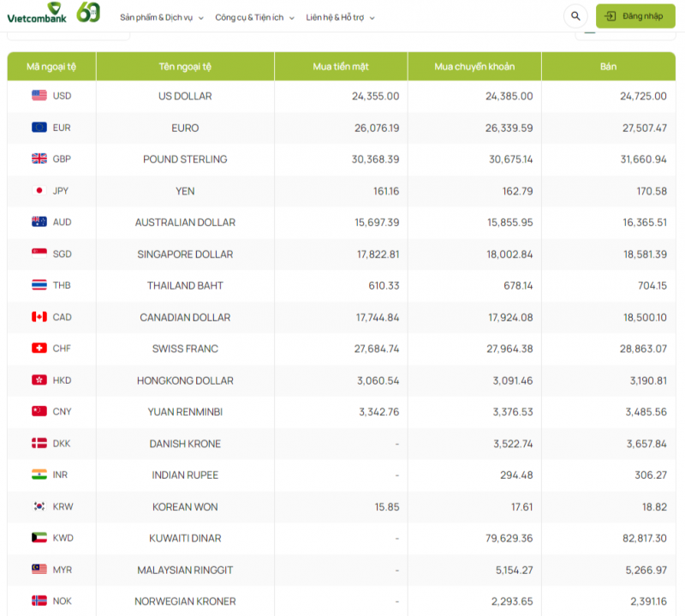Click the USD selling rate 24,725.00
This screenshot has height=616, width=685.
(x=642, y=96)
